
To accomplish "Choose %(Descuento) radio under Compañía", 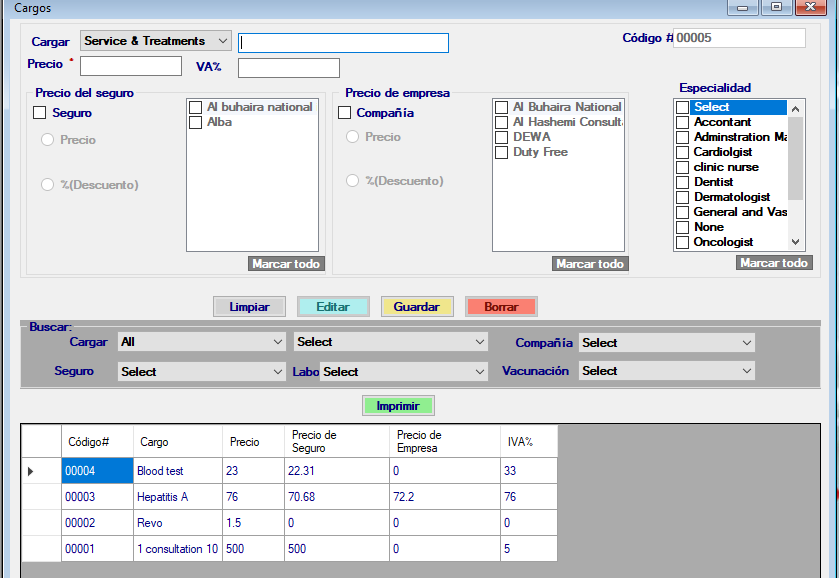I will 352,181.
